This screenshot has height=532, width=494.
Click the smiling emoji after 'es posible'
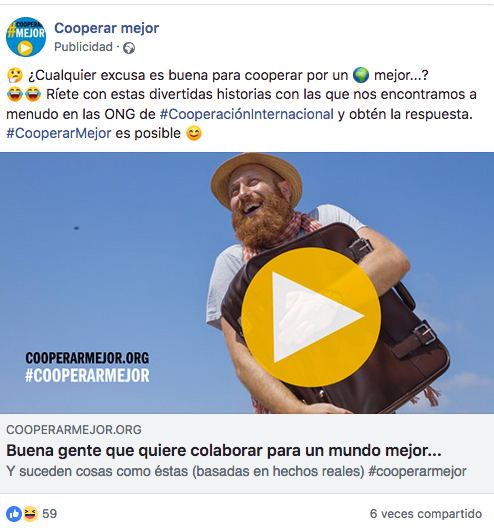coord(194,133)
